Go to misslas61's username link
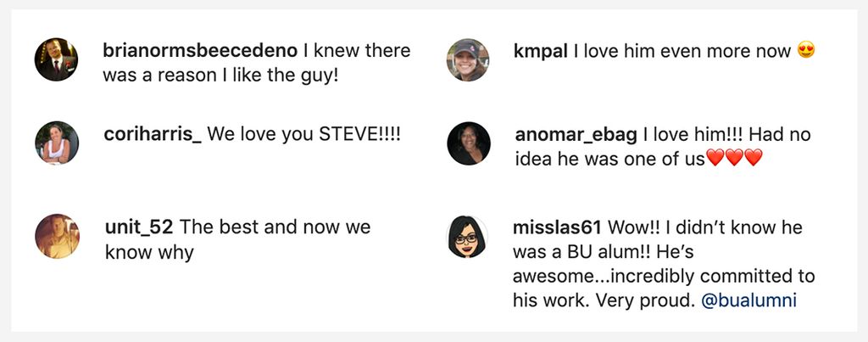 (557, 227)
